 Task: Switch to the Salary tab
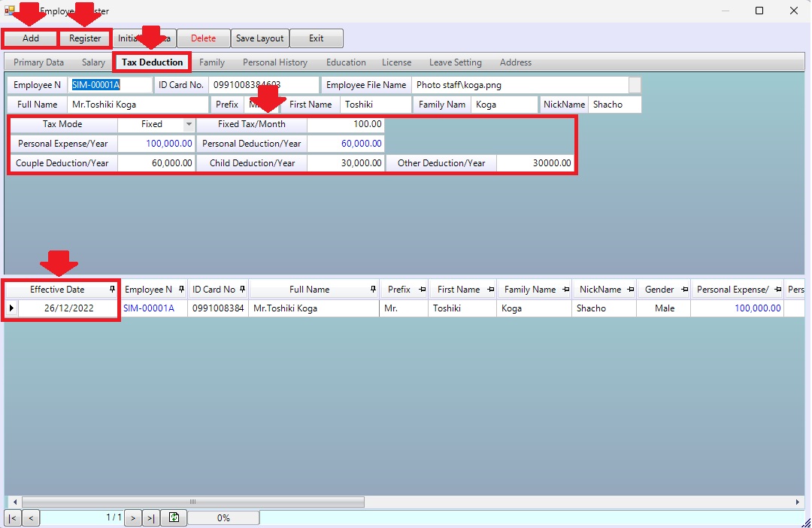(93, 62)
